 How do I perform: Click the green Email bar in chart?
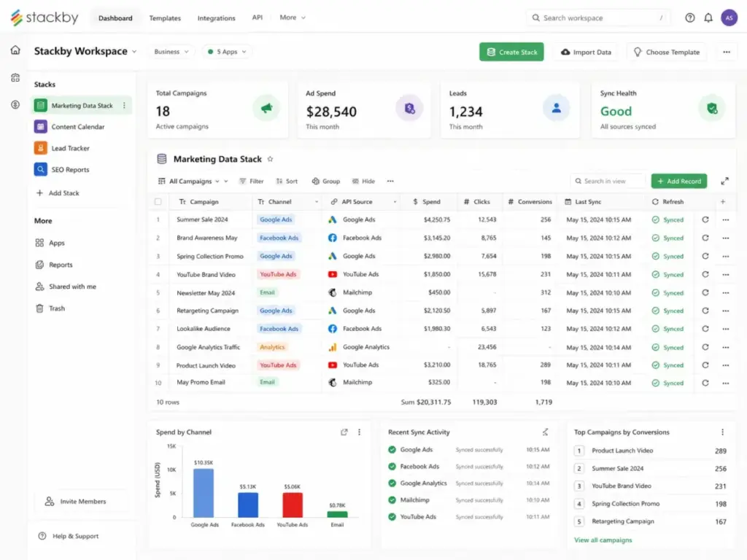(337, 515)
